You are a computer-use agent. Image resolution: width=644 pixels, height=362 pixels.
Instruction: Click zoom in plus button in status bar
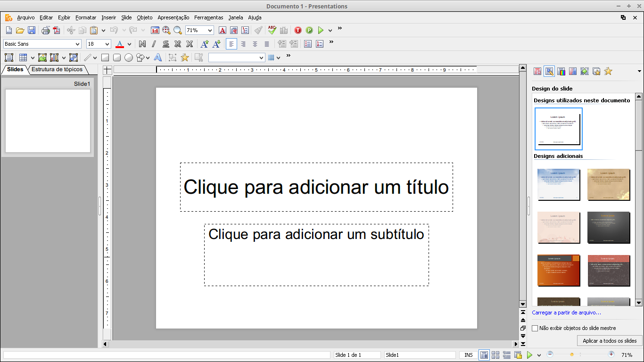tap(611, 354)
